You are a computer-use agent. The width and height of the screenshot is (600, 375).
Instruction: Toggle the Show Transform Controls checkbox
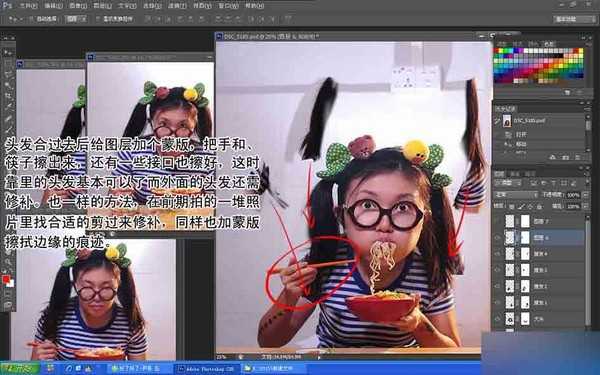(98, 18)
